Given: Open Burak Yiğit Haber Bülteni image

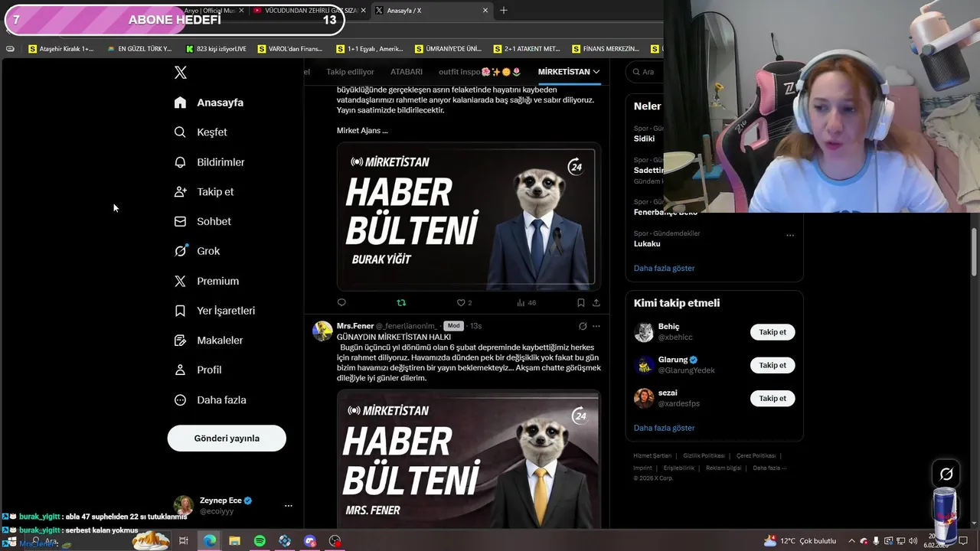Looking at the screenshot, I should (x=469, y=217).
